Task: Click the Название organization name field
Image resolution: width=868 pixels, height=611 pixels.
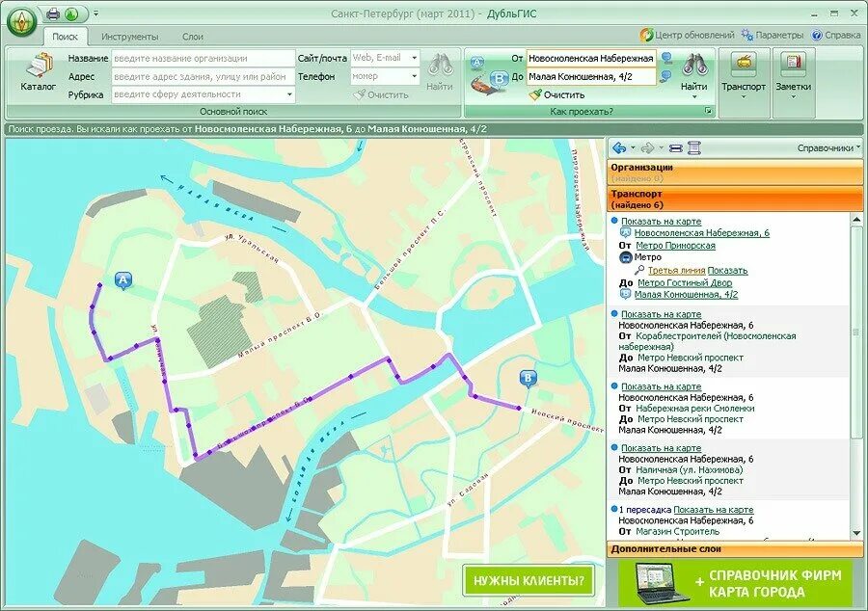Action: click(203, 58)
